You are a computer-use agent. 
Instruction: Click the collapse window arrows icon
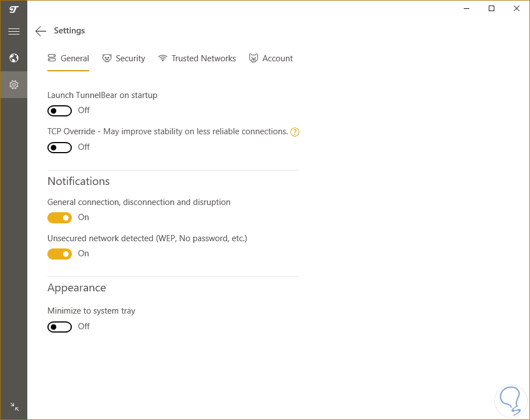pyautogui.click(x=14, y=407)
